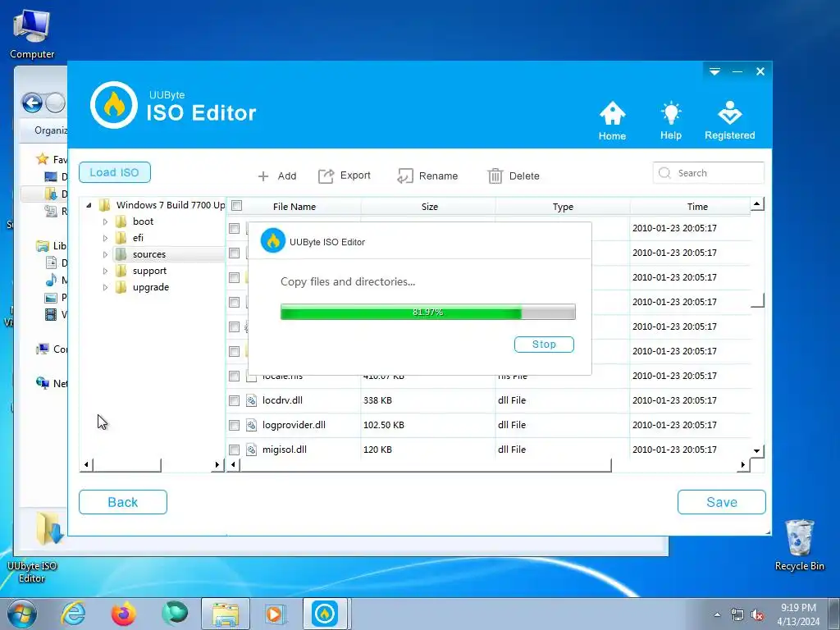Image resolution: width=840 pixels, height=630 pixels.
Task: Sort by Time column header
Action: (x=697, y=206)
